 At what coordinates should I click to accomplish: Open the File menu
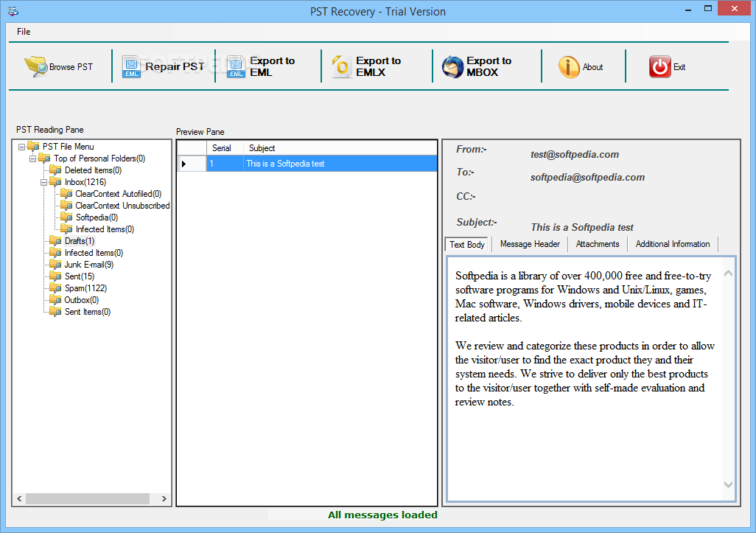tap(24, 32)
